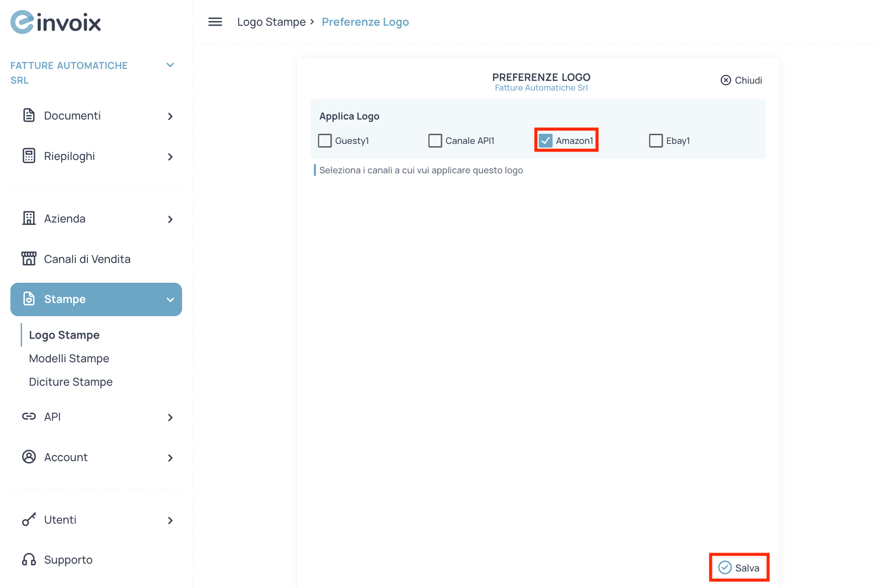Select Diciture Stampe from sidebar
The image size is (883, 588).
71,382
